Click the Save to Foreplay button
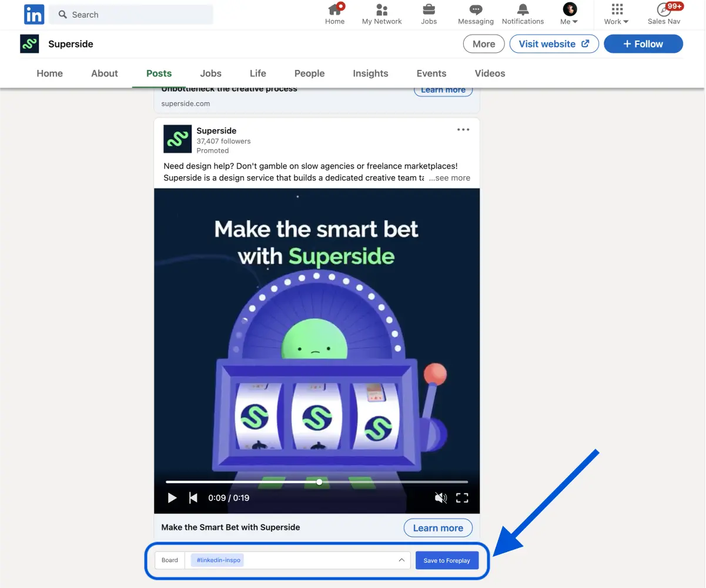The height and width of the screenshot is (588, 706). [x=447, y=560]
